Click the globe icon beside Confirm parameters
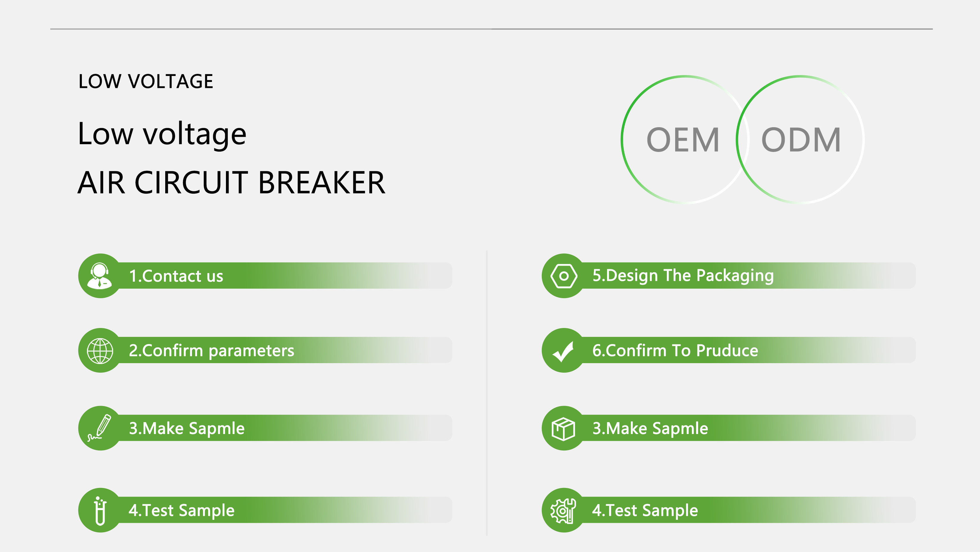This screenshot has height=552, width=980. click(x=100, y=351)
